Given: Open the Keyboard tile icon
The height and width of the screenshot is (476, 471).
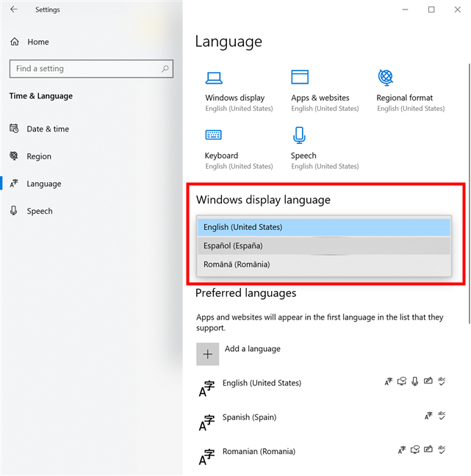Looking at the screenshot, I should 214,134.
